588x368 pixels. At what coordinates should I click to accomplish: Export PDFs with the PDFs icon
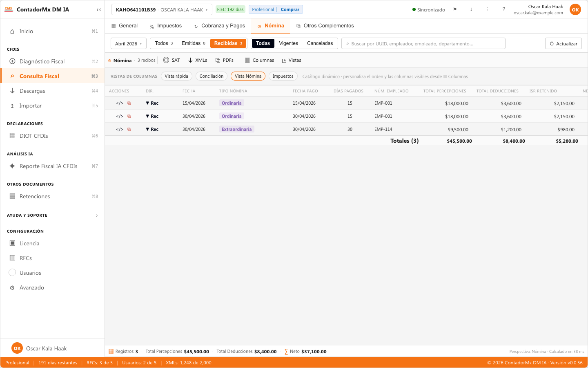pos(225,60)
